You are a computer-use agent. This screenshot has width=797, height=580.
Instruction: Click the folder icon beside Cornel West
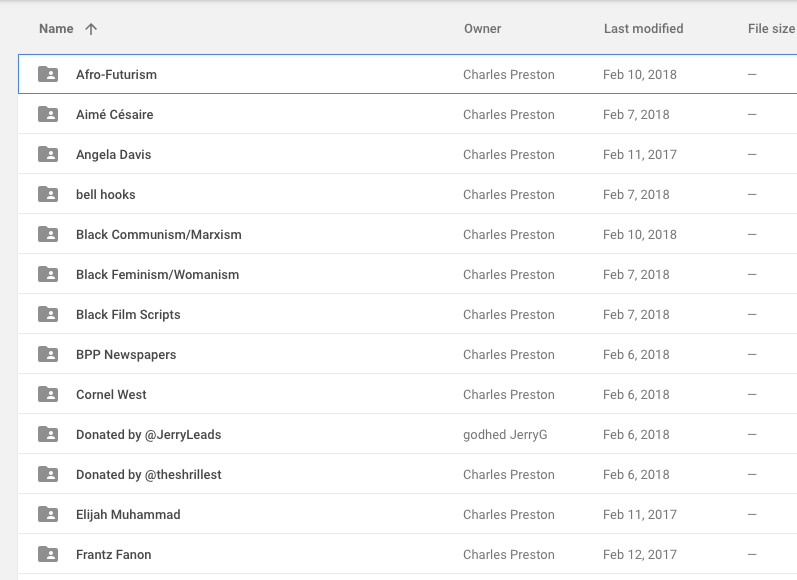point(48,394)
